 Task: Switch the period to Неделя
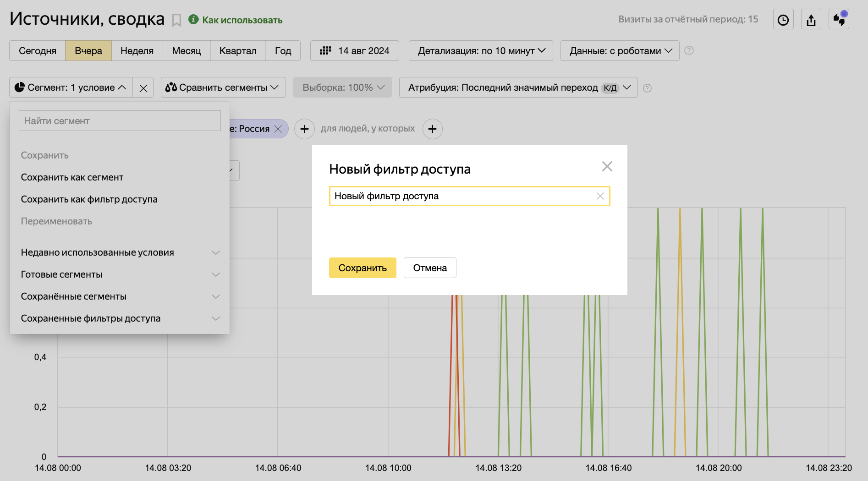click(137, 51)
